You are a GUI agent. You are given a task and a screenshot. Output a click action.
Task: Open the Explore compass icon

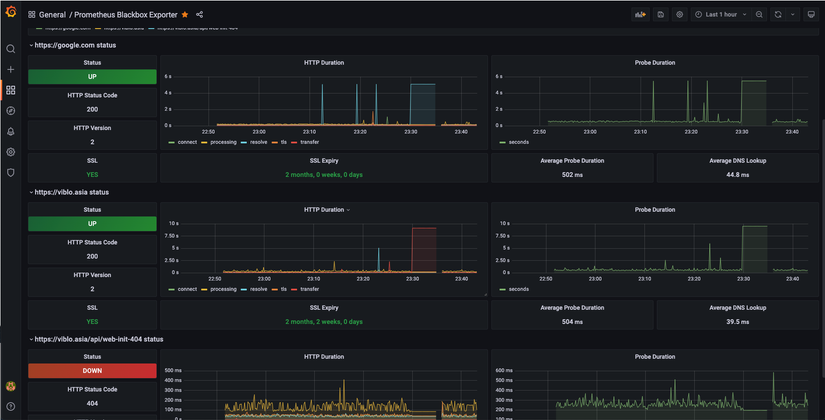11,111
